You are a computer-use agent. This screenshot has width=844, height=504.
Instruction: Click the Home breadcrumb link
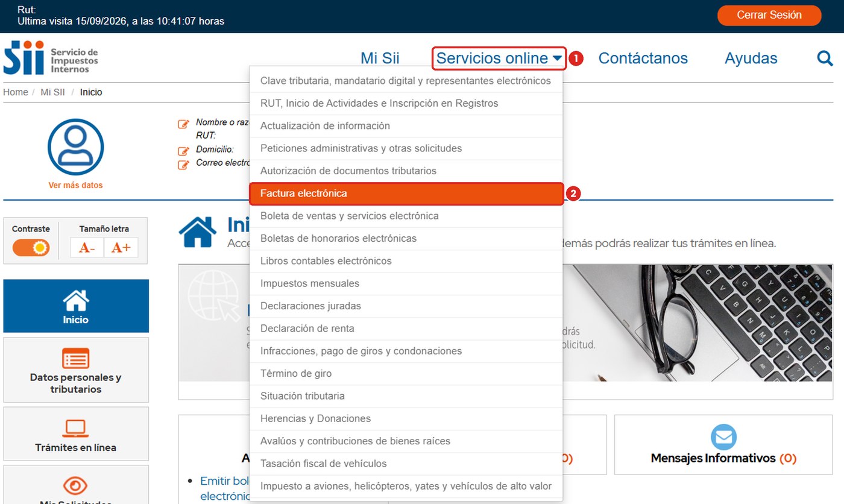[16, 92]
